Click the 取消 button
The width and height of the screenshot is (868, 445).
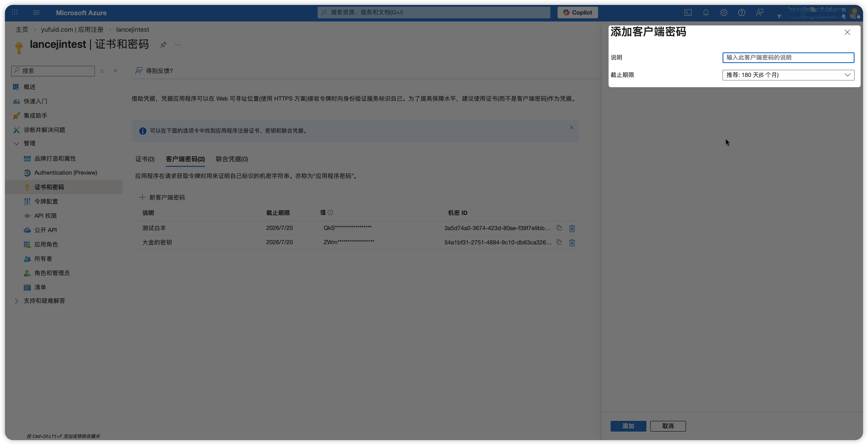[667, 426]
